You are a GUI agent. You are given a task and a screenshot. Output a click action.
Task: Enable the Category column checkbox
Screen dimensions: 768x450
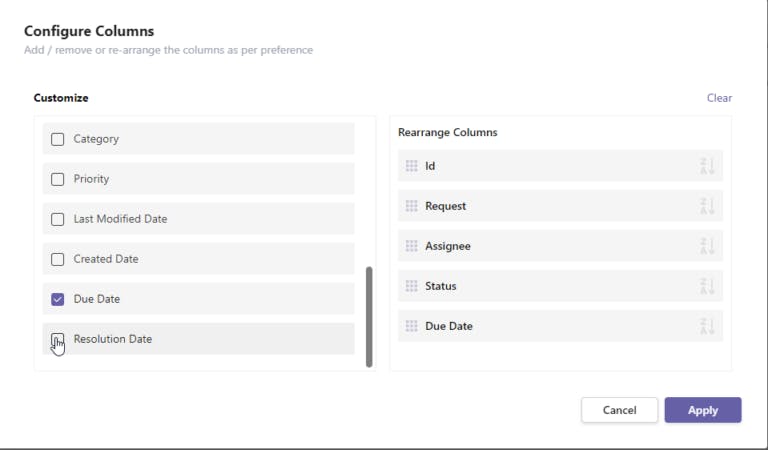pos(58,139)
